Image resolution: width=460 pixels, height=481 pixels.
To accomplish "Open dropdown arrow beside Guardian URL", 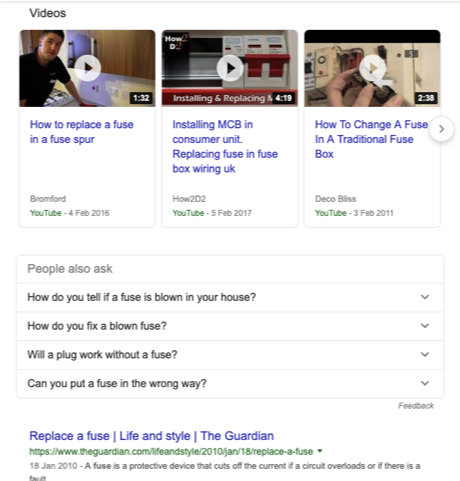I will point(320,451).
